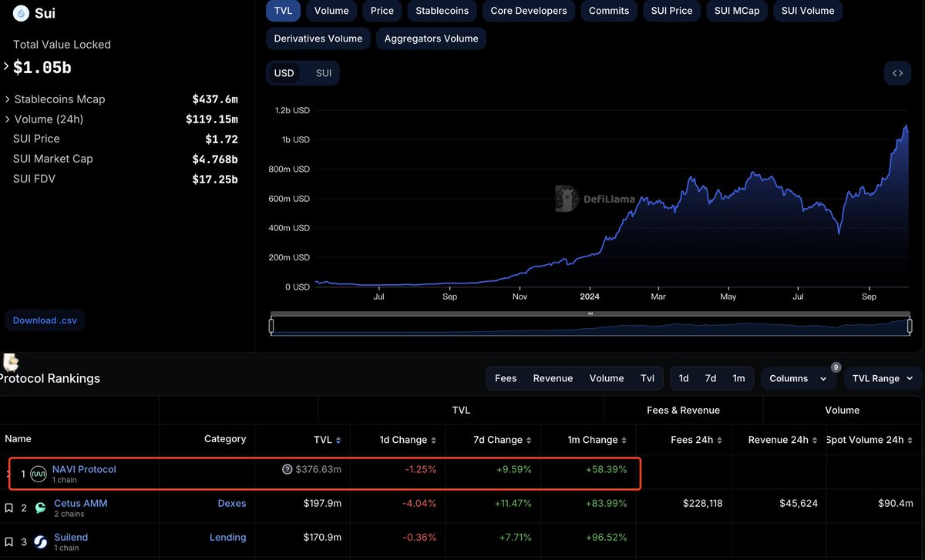This screenshot has height=560, width=925.
Task: Open the Dexes category link
Action: click(x=232, y=503)
